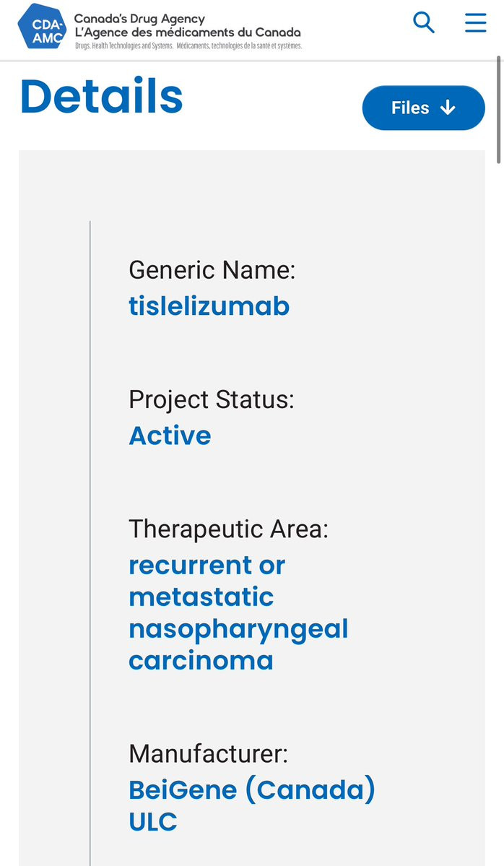Click the word carcinoma in therapeutic area
This screenshot has width=504, height=866.
click(201, 661)
